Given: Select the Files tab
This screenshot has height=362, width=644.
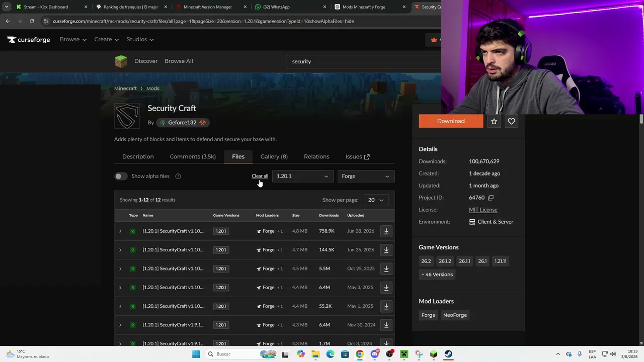Looking at the screenshot, I should (238, 157).
